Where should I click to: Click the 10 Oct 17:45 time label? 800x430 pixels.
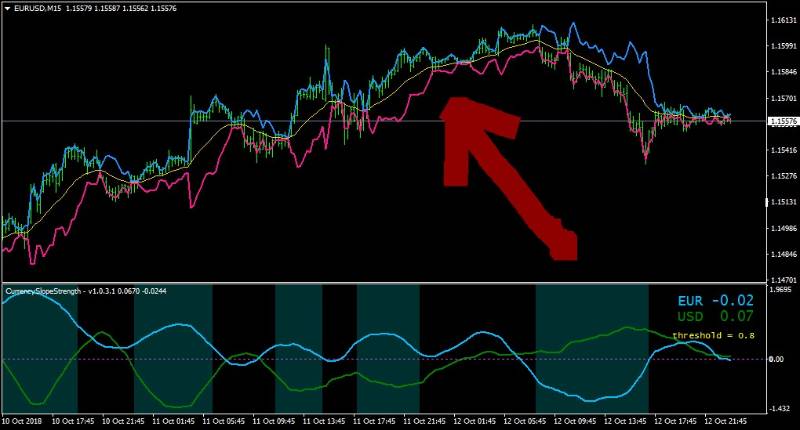pyautogui.click(x=73, y=421)
